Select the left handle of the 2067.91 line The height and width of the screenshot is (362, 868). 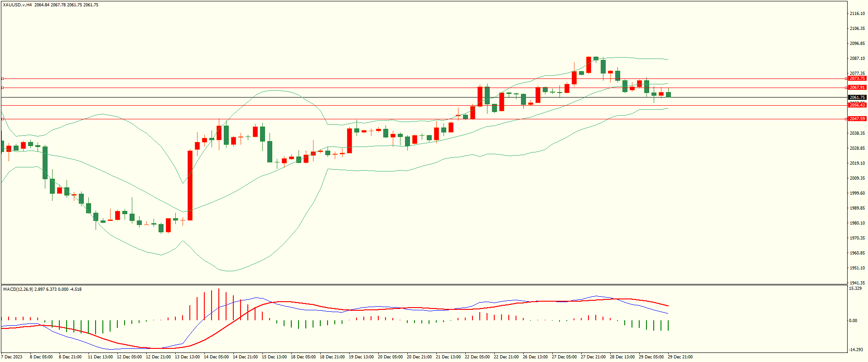pyautogui.click(x=2, y=88)
